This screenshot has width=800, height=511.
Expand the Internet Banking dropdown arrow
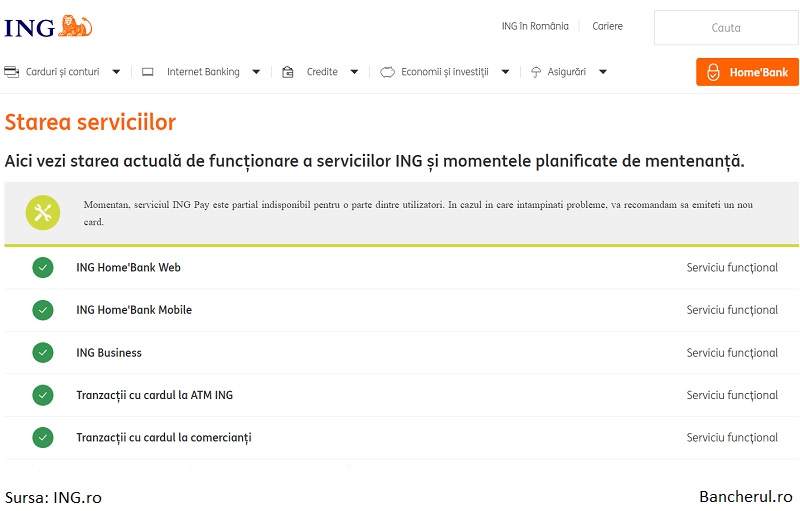[256, 72]
